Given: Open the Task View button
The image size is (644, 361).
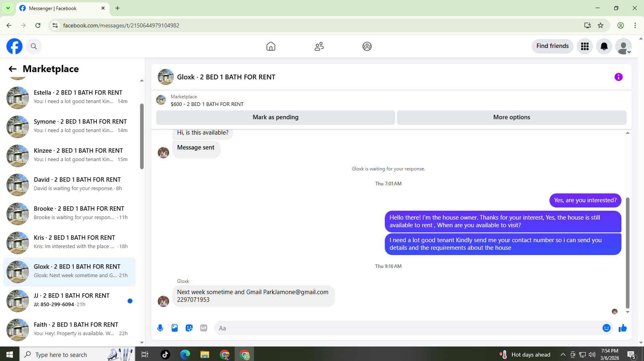Looking at the screenshot, I should (145, 354).
